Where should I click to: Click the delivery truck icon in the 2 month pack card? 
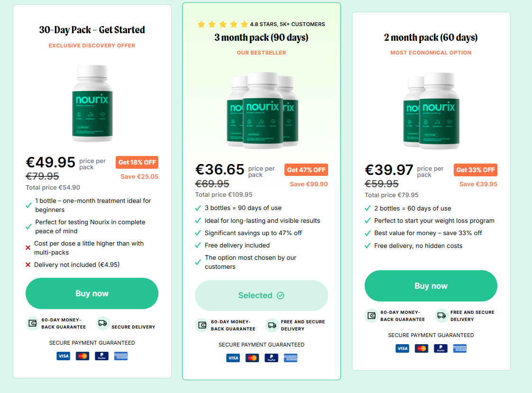pos(441,316)
